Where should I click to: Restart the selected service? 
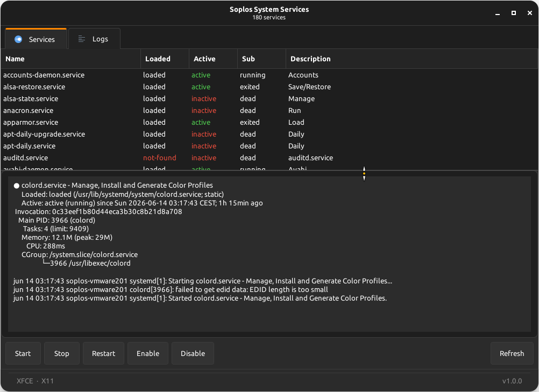tap(103, 353)
